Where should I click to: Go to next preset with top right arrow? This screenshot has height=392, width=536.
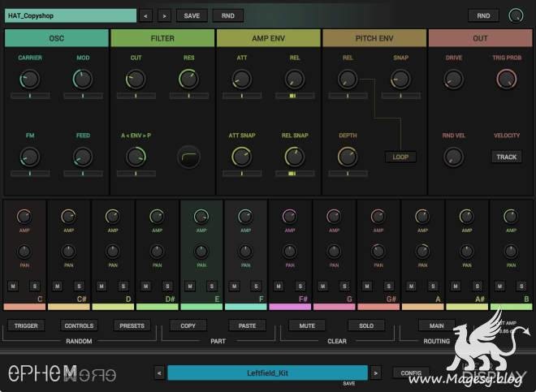pos(164,15)
